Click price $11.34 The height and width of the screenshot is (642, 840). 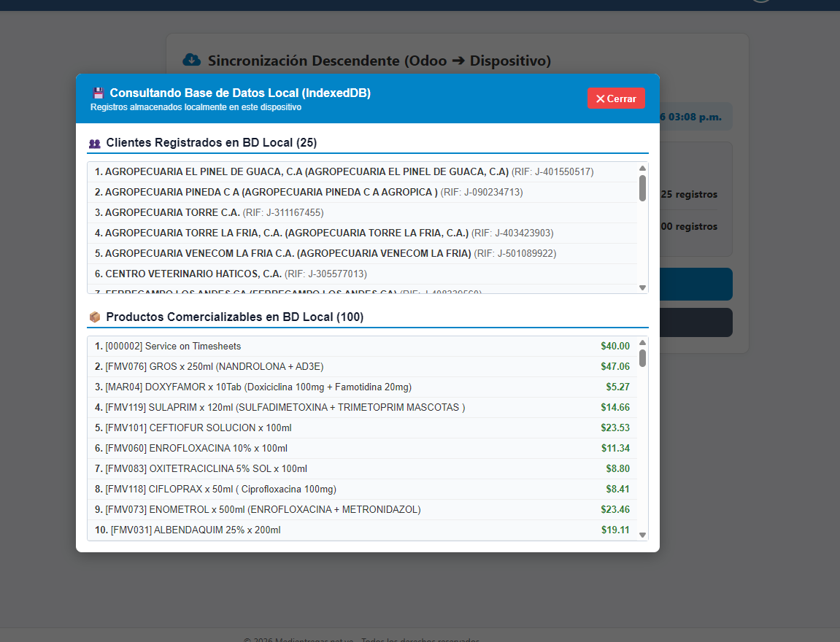click(x=615, y=448)
